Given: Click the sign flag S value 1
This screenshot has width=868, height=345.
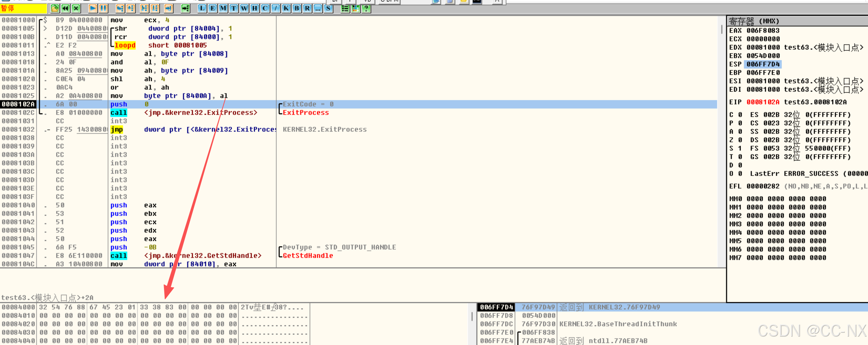Looking at the screenshot, I should (x=740, y=148).
